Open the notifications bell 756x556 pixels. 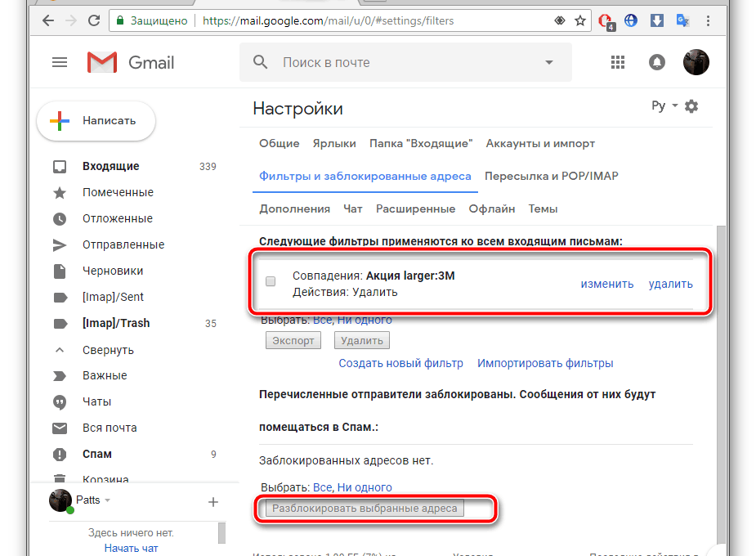pyautogui.click(x=657, y=62)
